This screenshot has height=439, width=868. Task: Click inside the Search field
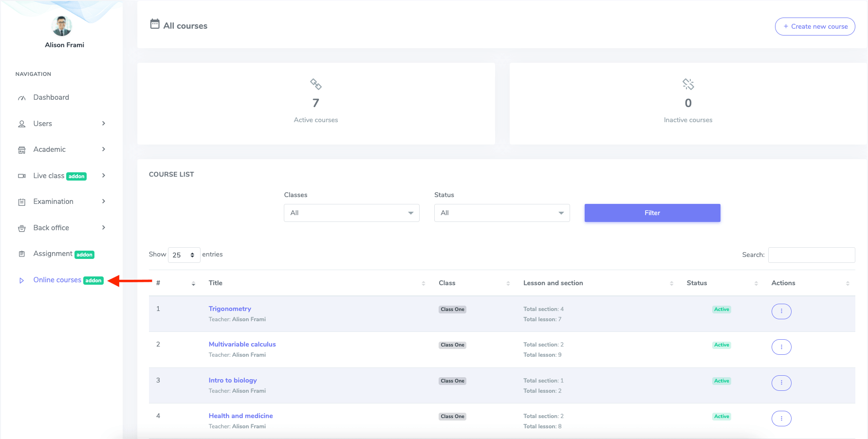coord(811,255)
